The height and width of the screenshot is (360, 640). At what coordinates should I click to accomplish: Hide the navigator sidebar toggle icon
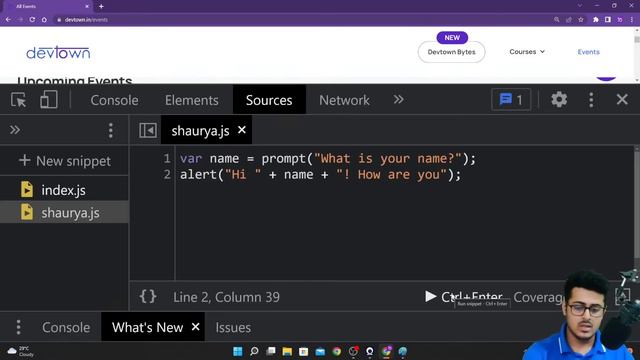point(148,131)
